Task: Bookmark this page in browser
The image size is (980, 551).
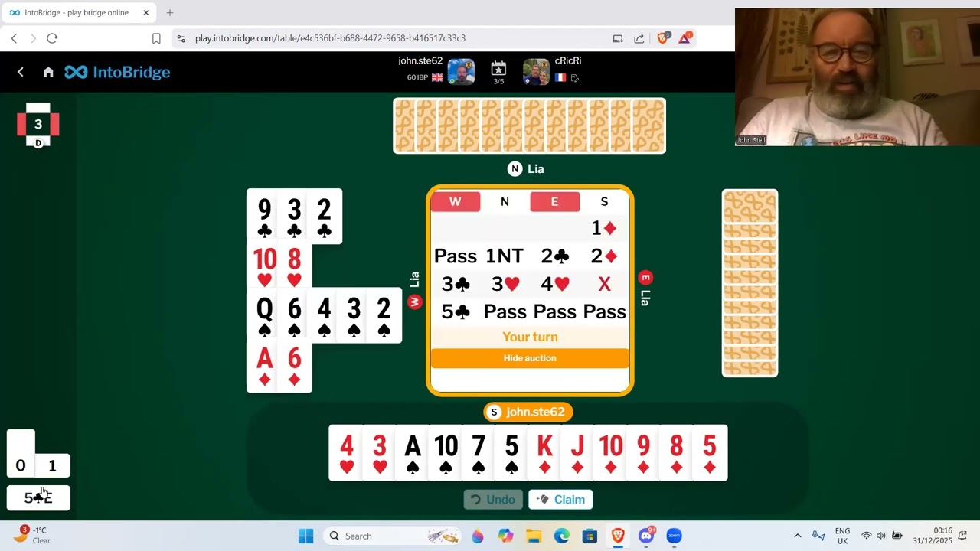Action: click(156, 38)
